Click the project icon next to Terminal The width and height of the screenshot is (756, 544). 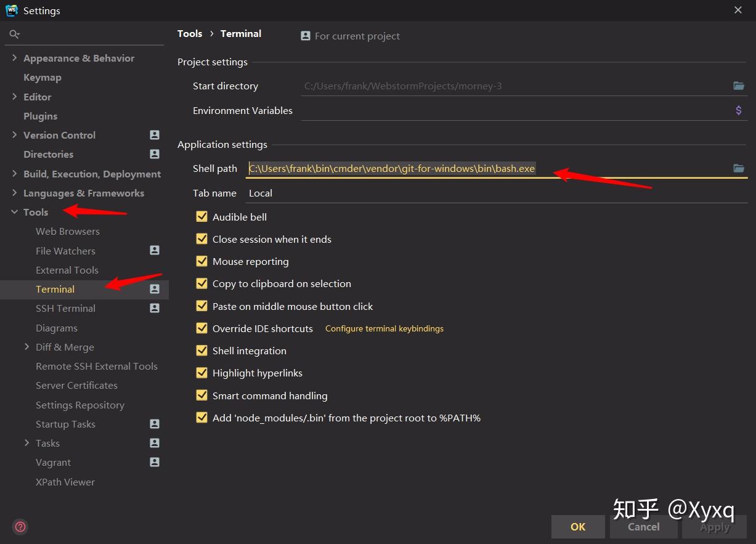154,289
